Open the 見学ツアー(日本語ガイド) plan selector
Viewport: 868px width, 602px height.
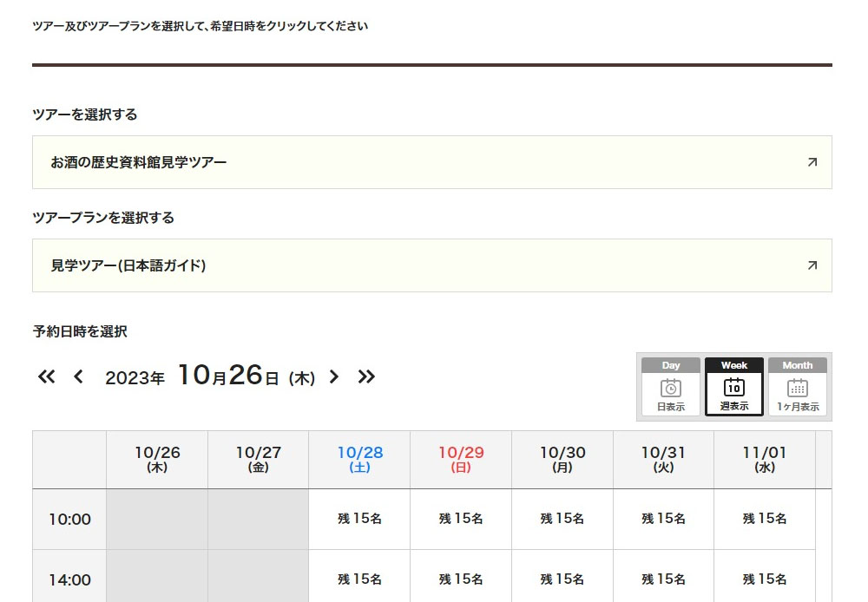pyautogui.click(x=431, y=265)
